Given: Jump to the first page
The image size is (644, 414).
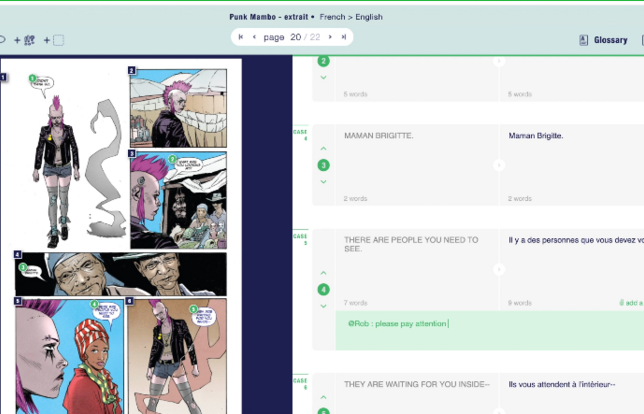Looking at the screenshot, I should (241, 37).
